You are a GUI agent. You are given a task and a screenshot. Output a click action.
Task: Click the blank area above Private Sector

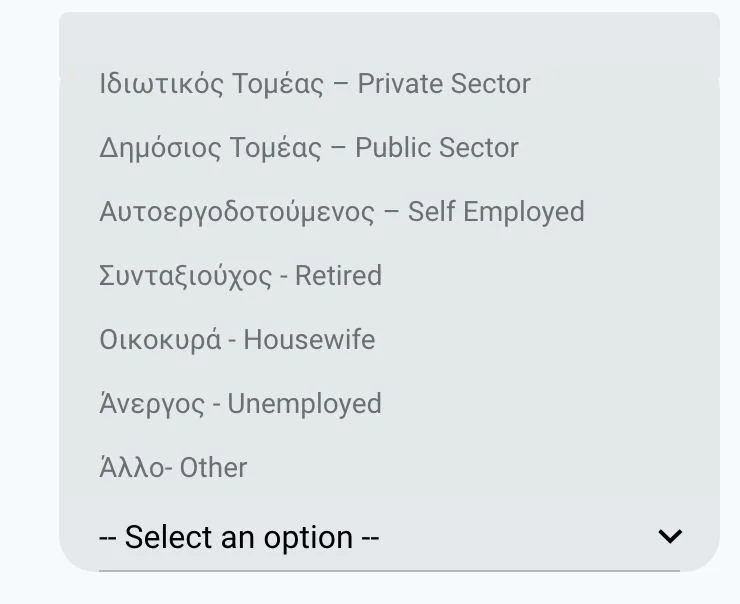(x=389, y=40)
